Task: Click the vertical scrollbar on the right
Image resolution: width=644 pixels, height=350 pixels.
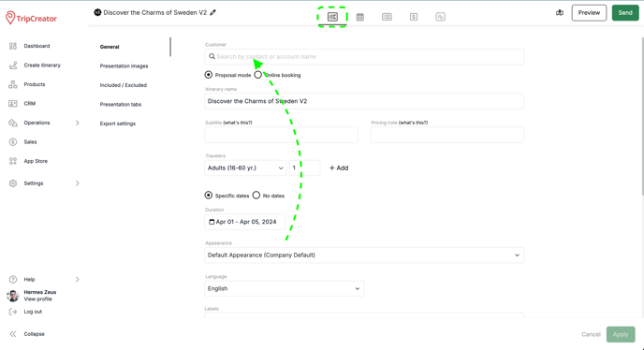Action: [x=642, y=116]
